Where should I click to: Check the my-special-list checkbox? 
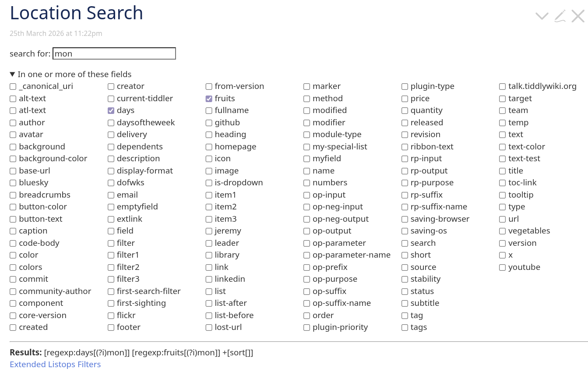[307, 147]
